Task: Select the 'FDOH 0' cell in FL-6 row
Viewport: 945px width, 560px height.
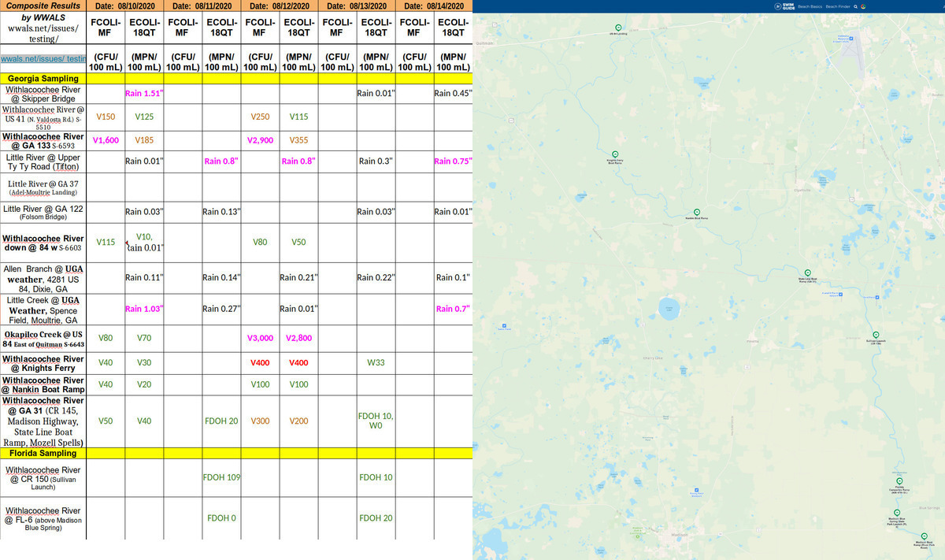Action: [x=221, y=517]
